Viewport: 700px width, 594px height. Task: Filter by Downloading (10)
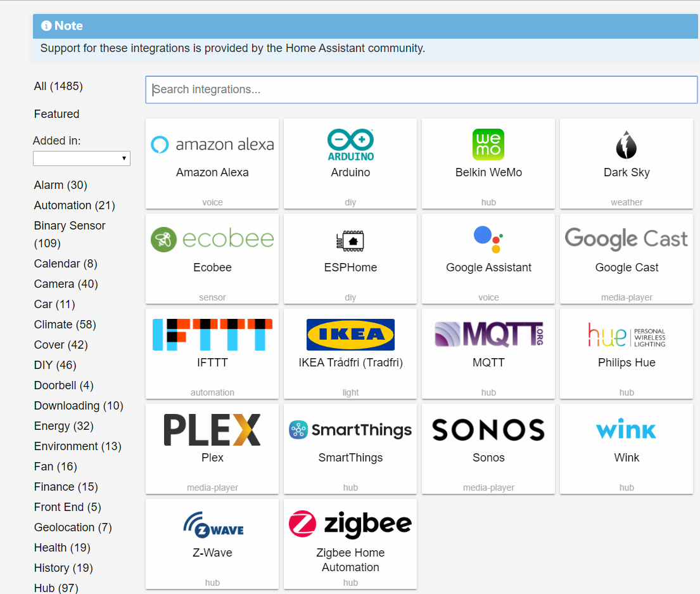tap(79, 406)
